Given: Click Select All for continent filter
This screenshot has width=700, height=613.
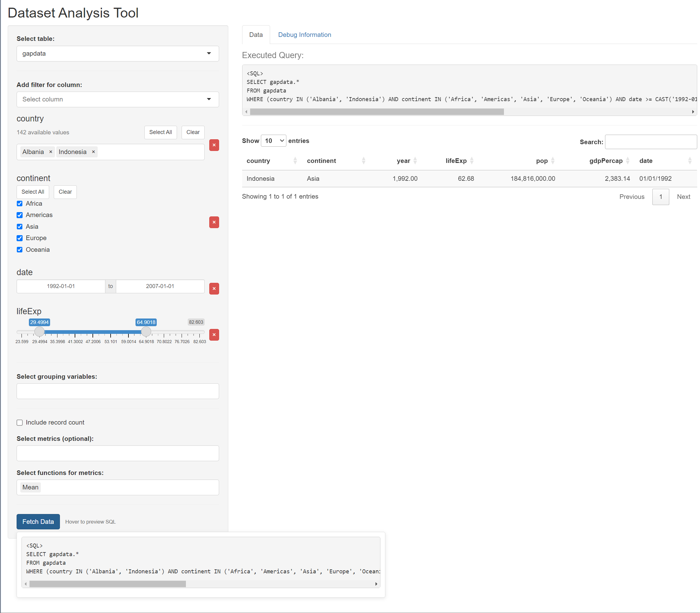Looking at the screenshot, I should pyautogui.click(x=33, y=192).
